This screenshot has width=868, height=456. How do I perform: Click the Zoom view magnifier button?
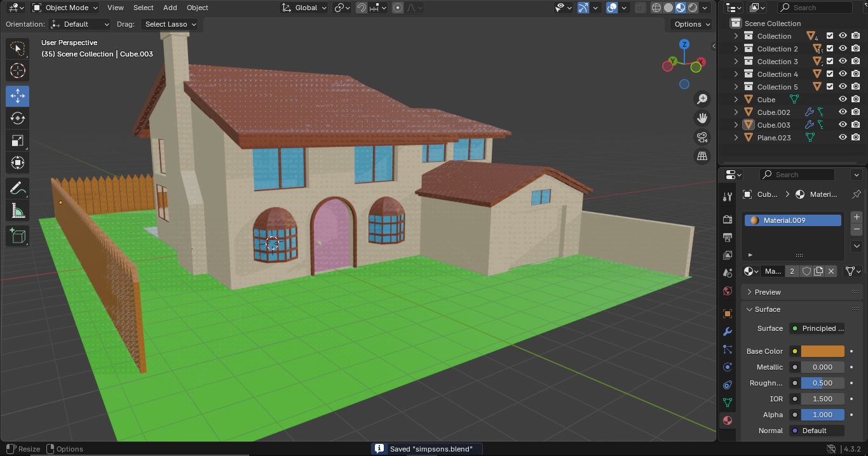702,99
